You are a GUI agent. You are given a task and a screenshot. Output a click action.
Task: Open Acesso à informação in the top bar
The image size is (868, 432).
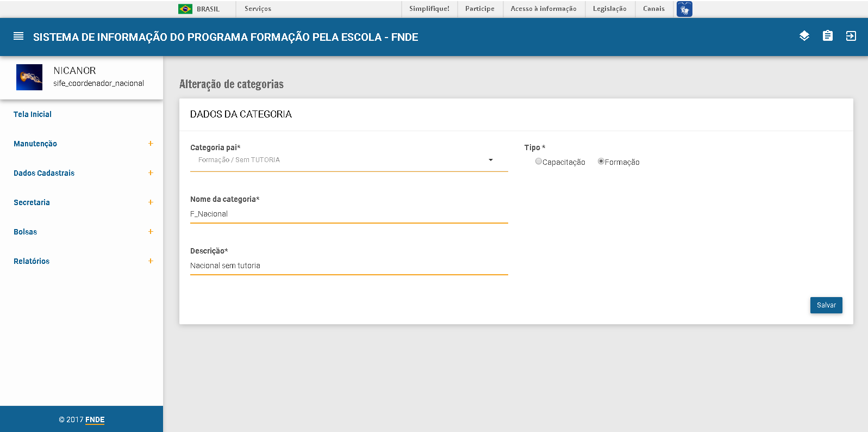point(544,9)
